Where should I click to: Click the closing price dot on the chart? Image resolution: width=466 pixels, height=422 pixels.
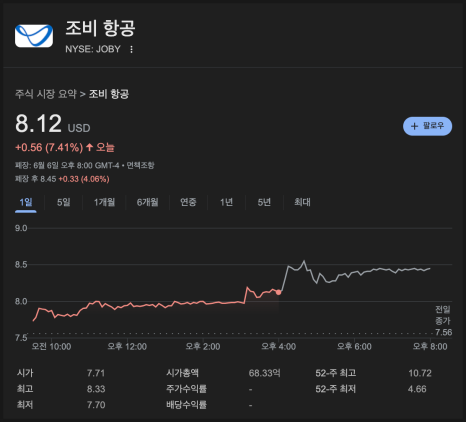[x=278, y=292]
